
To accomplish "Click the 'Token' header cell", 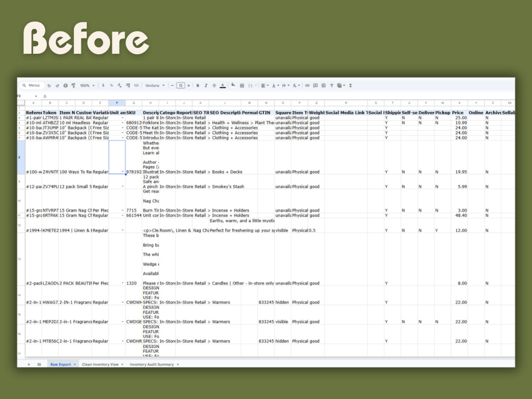I will pyautogui.click(x=50, y=113).
